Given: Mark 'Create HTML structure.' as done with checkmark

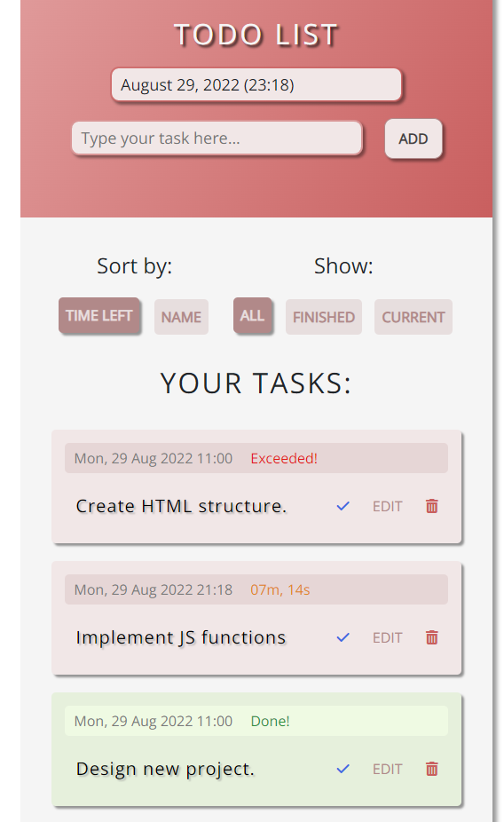Looking at the screenshot, I should (343, 506).
